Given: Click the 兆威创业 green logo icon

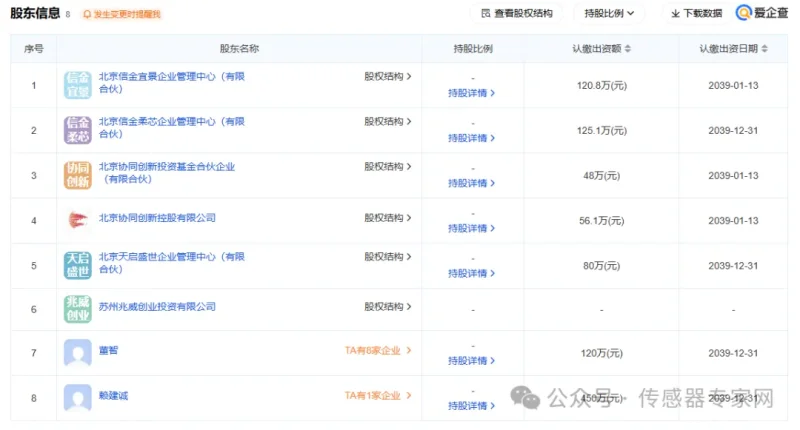Looking at the screenshot, I should 78,309.
